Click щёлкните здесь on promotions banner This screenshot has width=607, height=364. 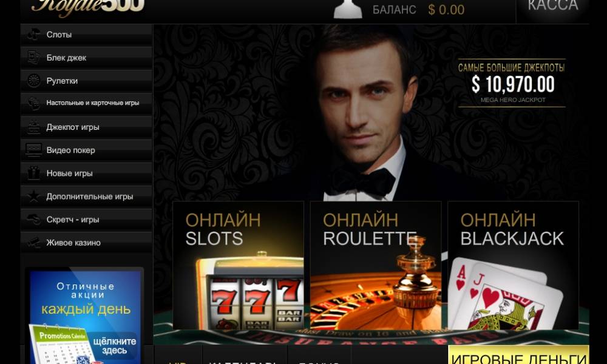[115, 345]
